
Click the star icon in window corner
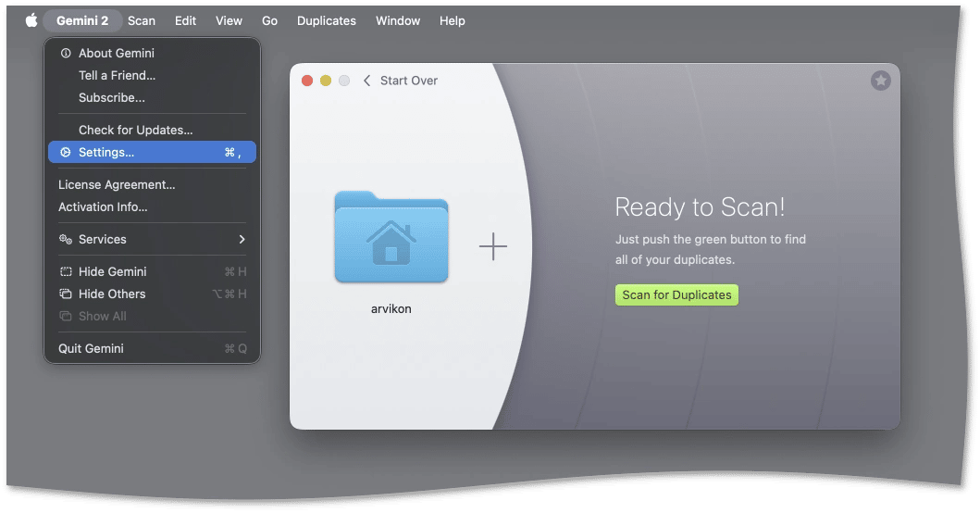click(880, 81)
